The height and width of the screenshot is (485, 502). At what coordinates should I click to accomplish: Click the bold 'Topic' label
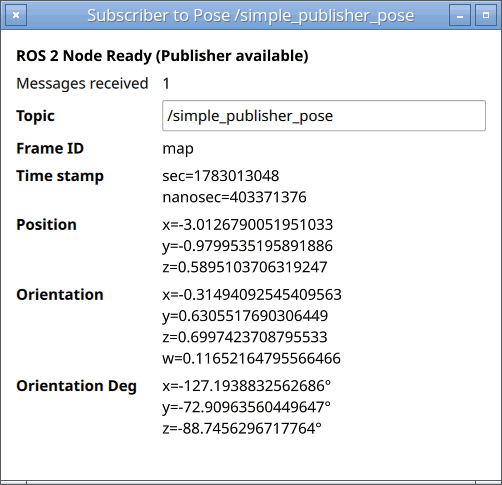(35, 116)
